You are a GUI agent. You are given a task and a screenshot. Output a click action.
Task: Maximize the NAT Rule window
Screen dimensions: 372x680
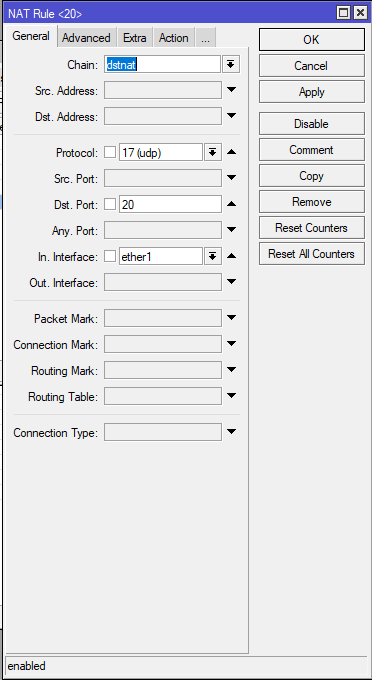click(x=343, y=13)
